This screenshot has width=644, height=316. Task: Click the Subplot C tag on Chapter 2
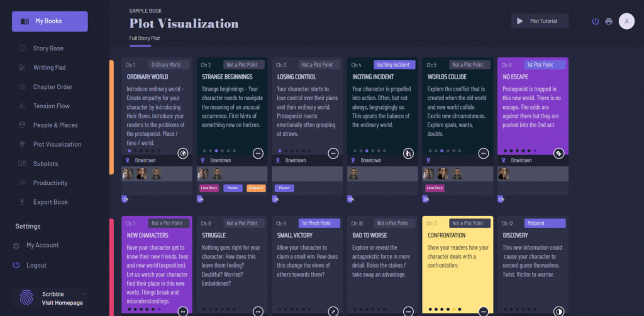256,188
